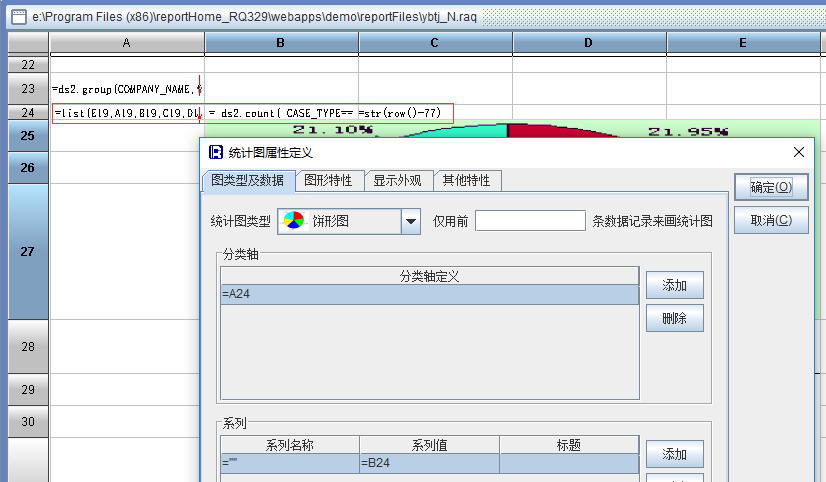Select row 25 header

(28, 135)
